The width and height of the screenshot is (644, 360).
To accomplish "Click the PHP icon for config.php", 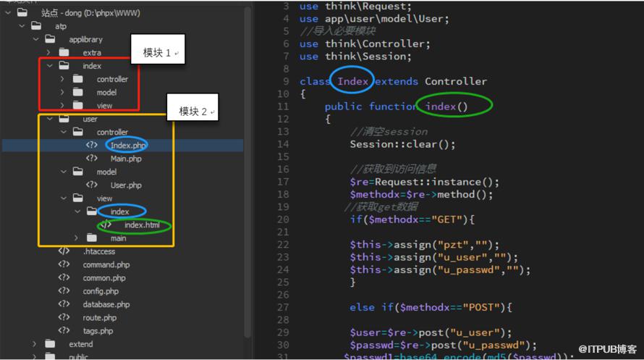I will (x=64, y=290).
